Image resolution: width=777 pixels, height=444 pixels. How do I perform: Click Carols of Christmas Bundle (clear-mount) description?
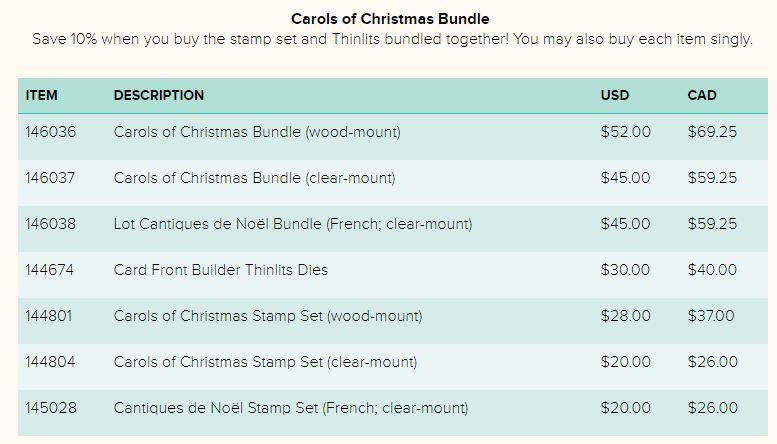[255, 178]
